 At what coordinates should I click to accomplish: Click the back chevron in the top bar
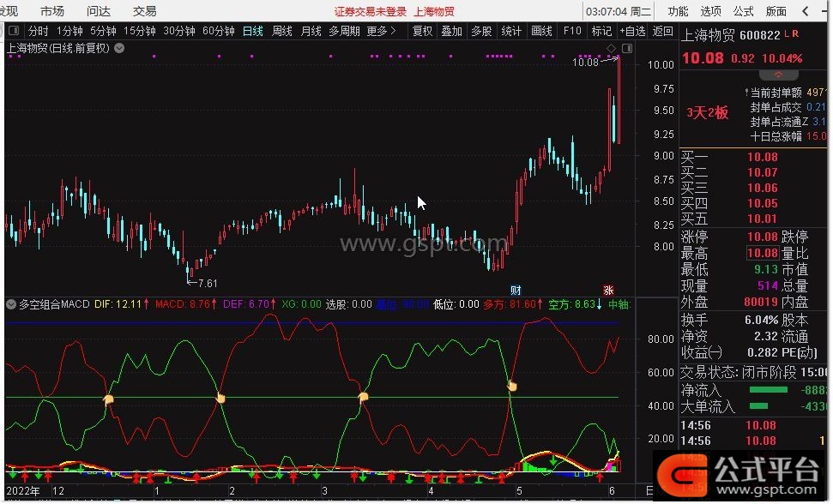[806, 11]
